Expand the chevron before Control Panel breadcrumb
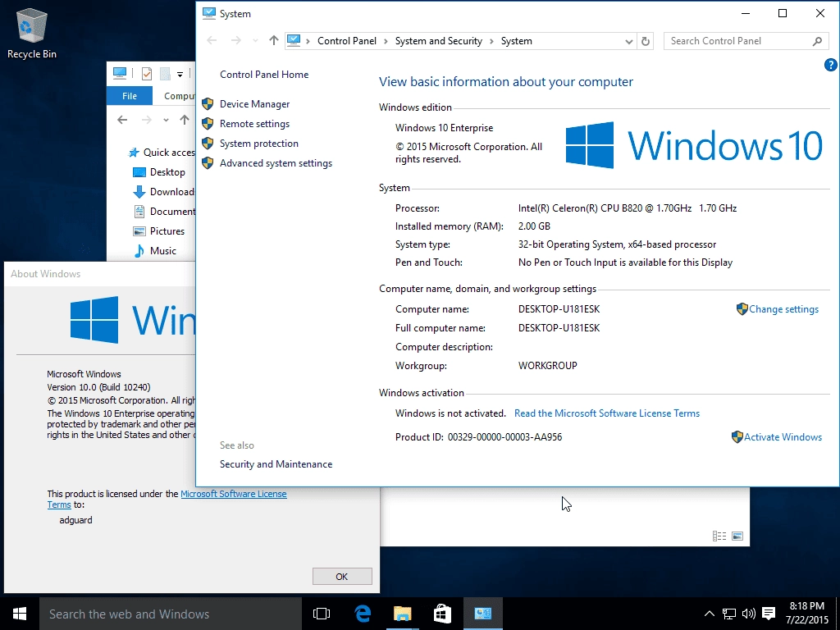The height and width of the screenshot is (630, 840). point(308,41)
